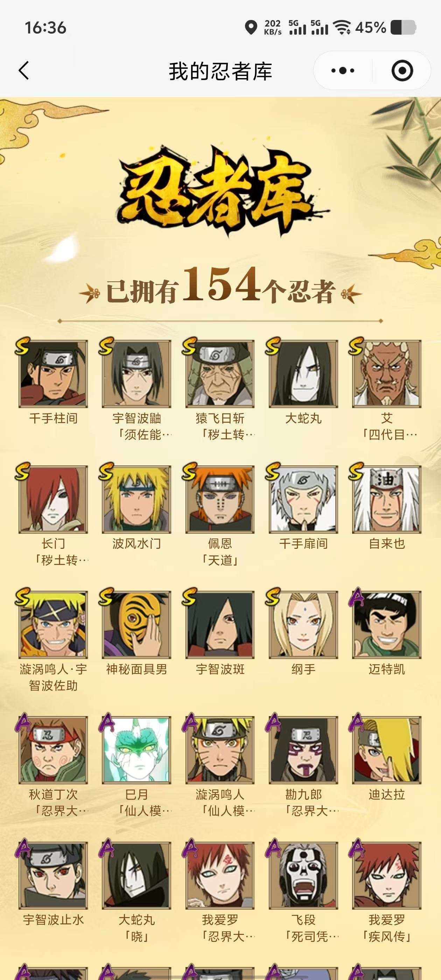The height and width of the screenshot is (980, 441).
Task: Open 飞段「死司凭…」 portrait
Action: pos(303,875)
